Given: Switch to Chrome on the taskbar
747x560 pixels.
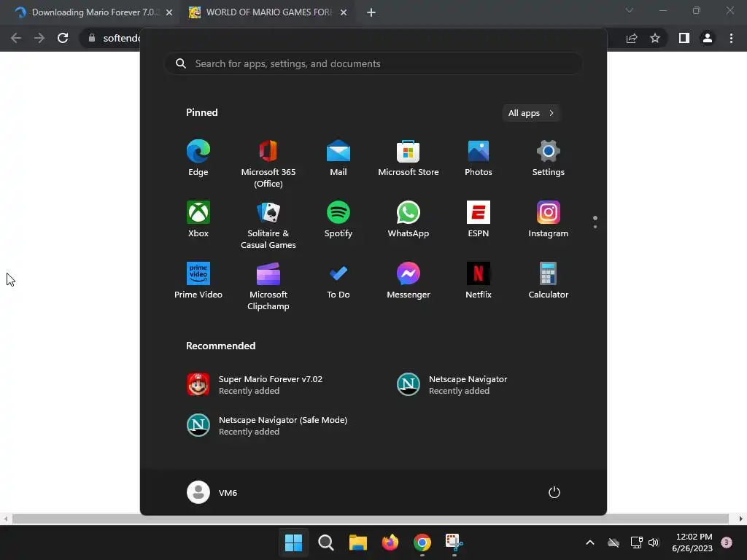Looking at the screenshot, I should (422, 542).
